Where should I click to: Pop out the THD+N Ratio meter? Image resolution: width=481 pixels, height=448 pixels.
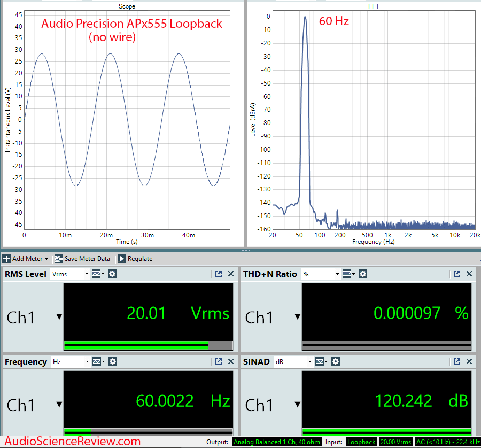click(457, 274)
